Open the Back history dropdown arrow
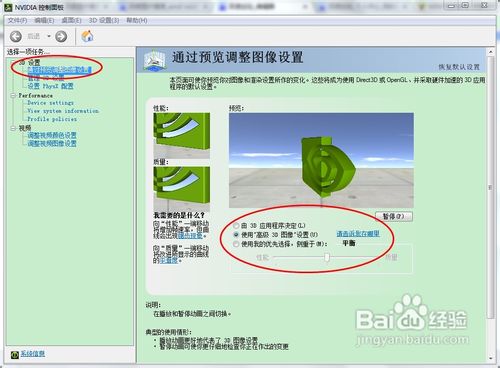500x368 pixels. 49,36
